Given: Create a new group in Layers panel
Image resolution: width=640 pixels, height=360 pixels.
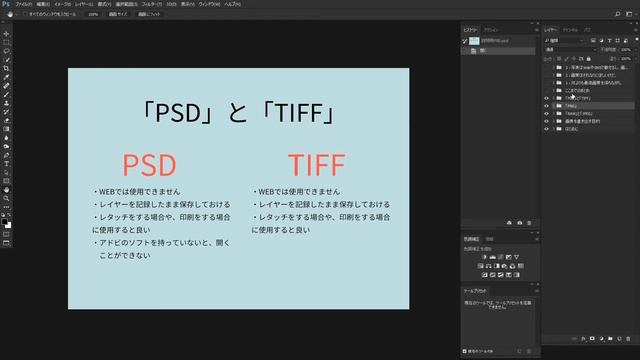Looking at the screenshot, I should pyautogui.click(x=610, y=339).
